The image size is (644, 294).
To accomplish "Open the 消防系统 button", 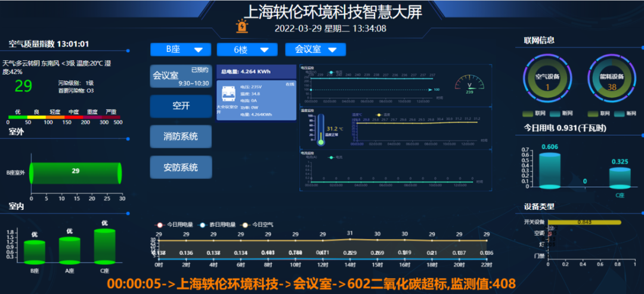I will pos(181,137).
